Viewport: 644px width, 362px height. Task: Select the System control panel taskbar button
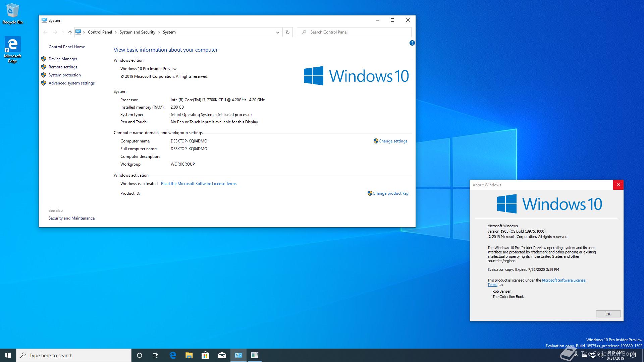(x=238, y=355)
